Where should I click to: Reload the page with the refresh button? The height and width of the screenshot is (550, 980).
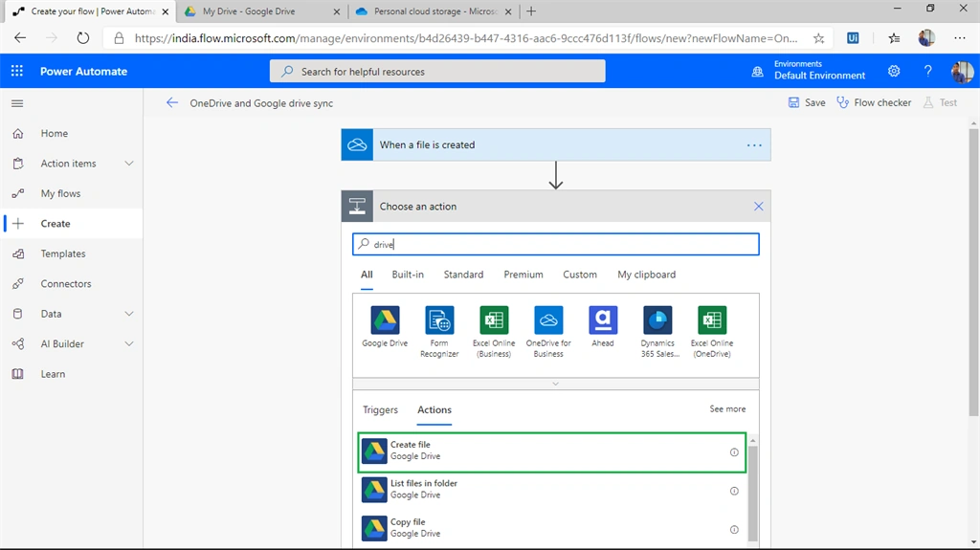coord(82,38)
